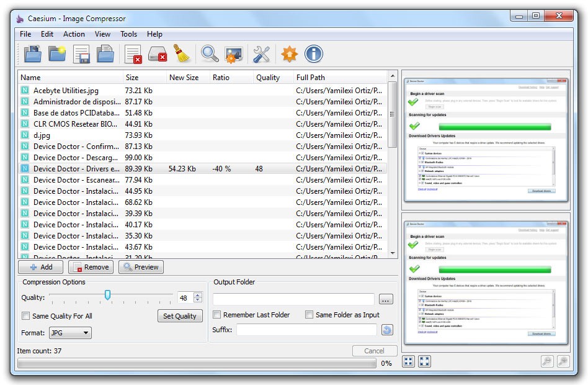Screen dimensions: 588x385
Task: Select the row "Device Doctor - Confirm..."
Action: 203,146
